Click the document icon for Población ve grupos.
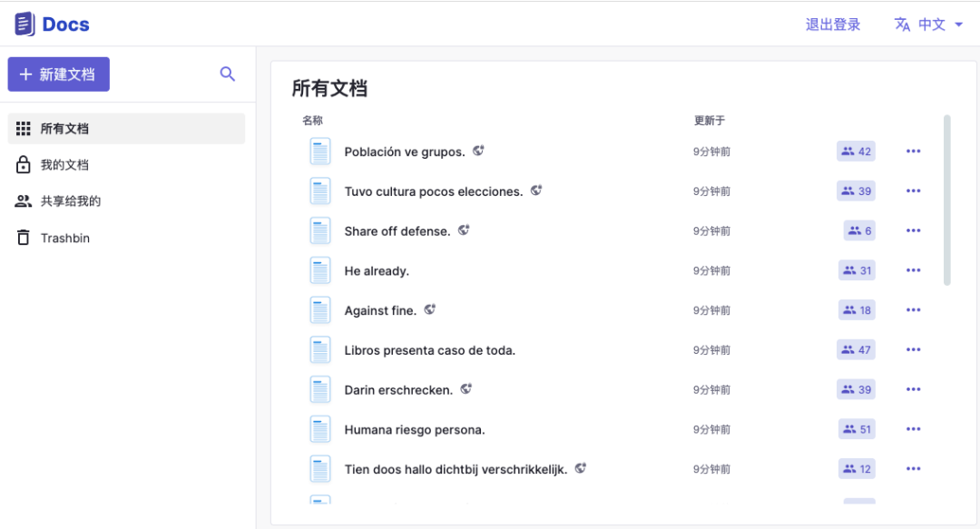980x529 pixels. (x=320, y=152)
